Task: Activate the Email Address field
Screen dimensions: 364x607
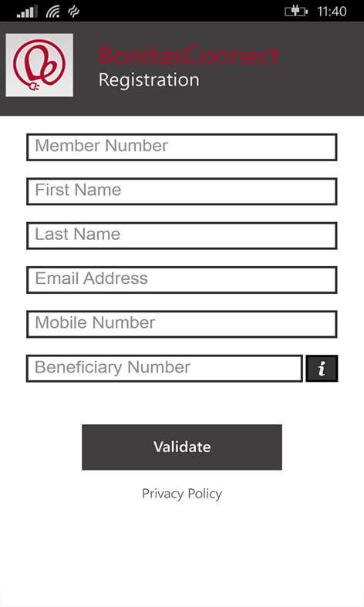Action: point(181,279)
